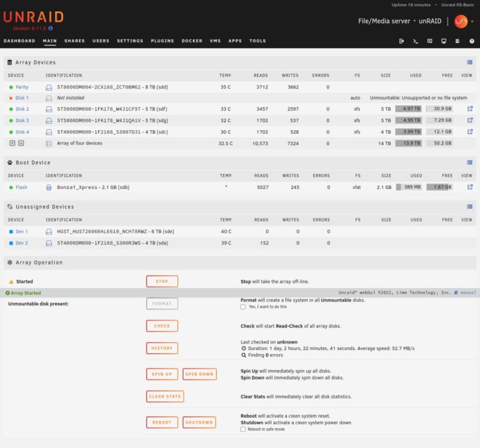This screenshot has width=480, height=448.
Task: Click Dev 1 blue status square
Action: (11, 232)
